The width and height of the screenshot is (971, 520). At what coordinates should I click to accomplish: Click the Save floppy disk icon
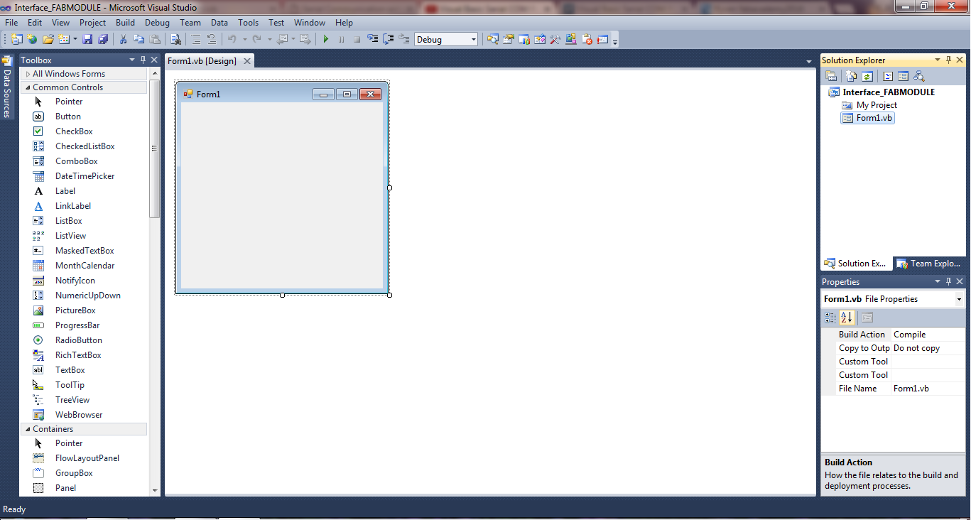pyautogui.click(x=87, y=40)
